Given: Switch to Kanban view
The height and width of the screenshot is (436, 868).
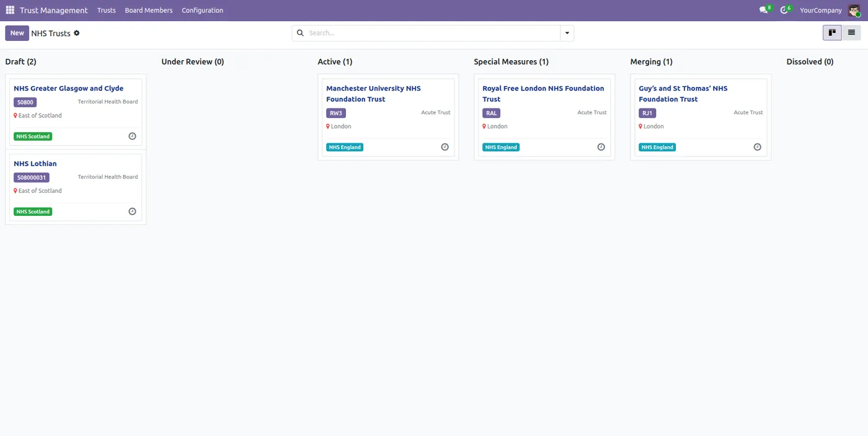Looking at the screenshot, I should point(832,33).
